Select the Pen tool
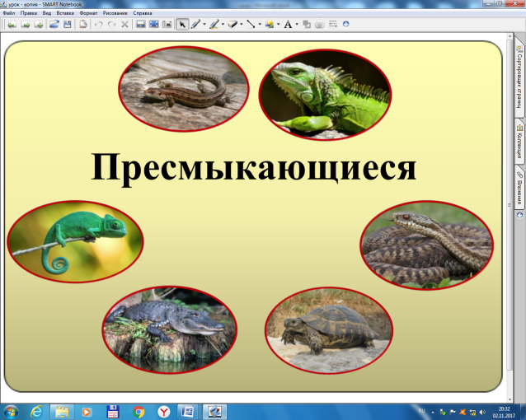The height and width of the screenshot is (420, 526). tap(195, 25)
